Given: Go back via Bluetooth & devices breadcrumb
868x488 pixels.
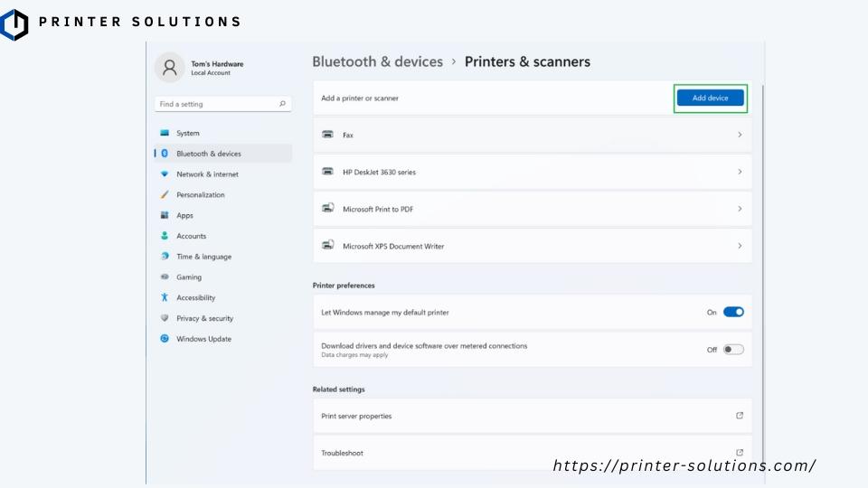Looking at the screenshot, I should point(377,62).
